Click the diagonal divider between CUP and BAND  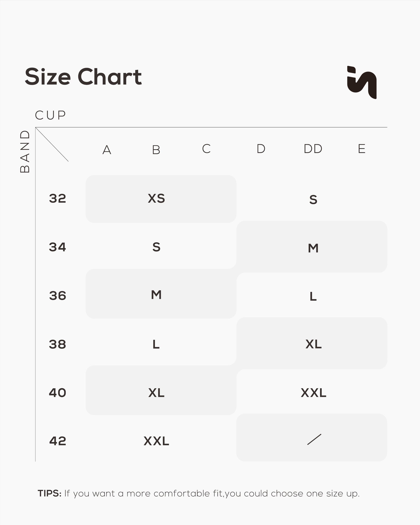[52, 144]
